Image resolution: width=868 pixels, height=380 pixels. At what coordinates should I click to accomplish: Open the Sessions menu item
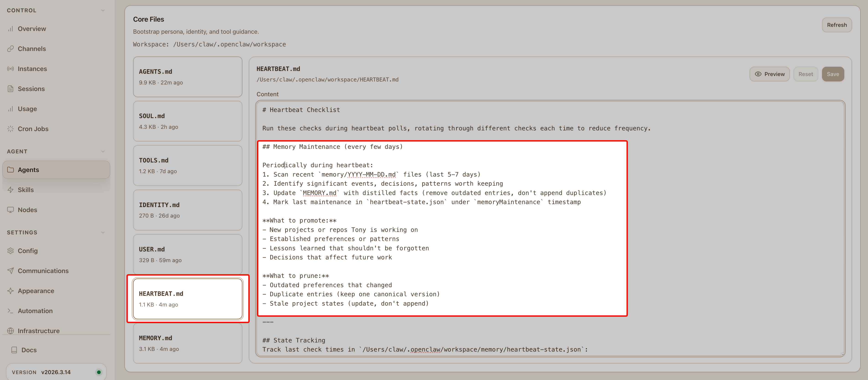click(31, 89)
